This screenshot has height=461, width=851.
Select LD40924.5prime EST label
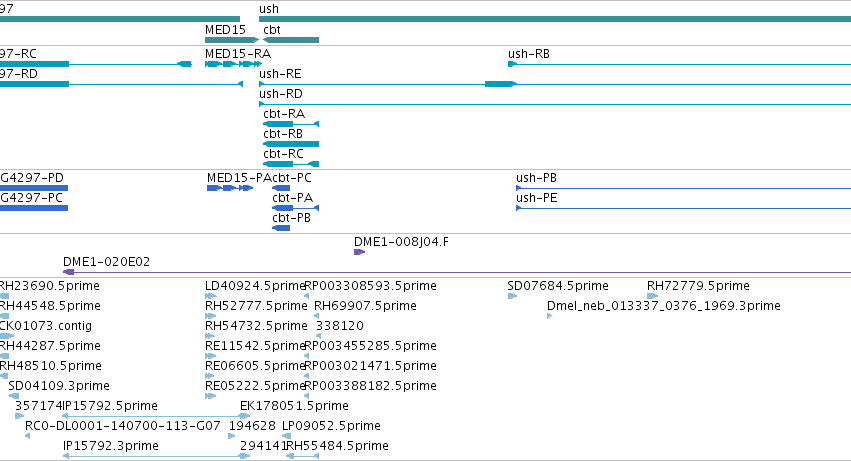(255, 286)
